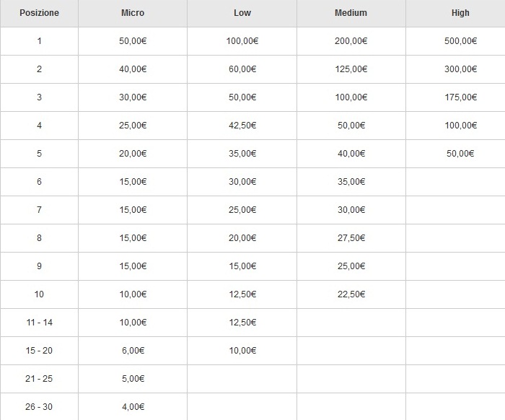Click the 300,00€ High second-place cell
505x420 pixels.
pos(460,69)
